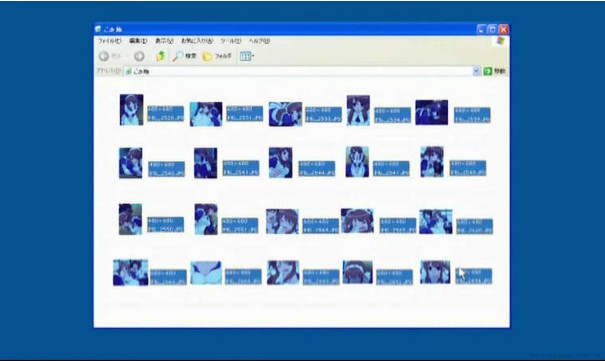Viewport: 605px width, 361px height.
Task: Open the ファイル (File) menu
Action: (109, 41)
